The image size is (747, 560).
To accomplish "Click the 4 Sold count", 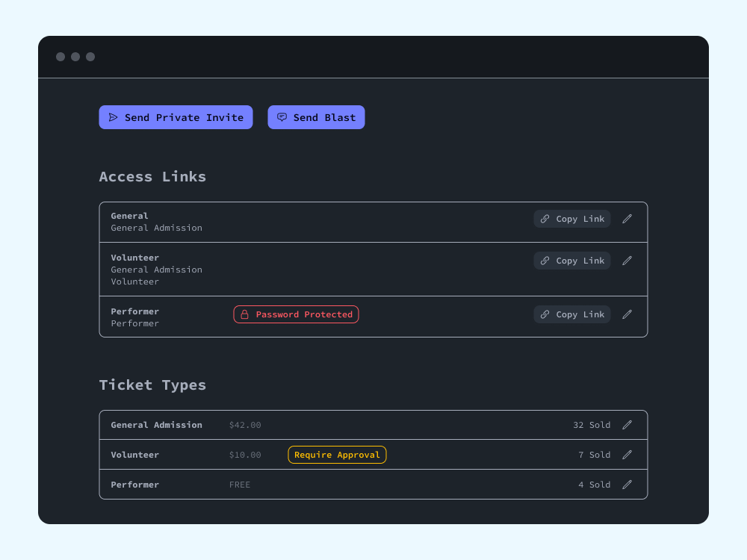I will click(595, 485).
